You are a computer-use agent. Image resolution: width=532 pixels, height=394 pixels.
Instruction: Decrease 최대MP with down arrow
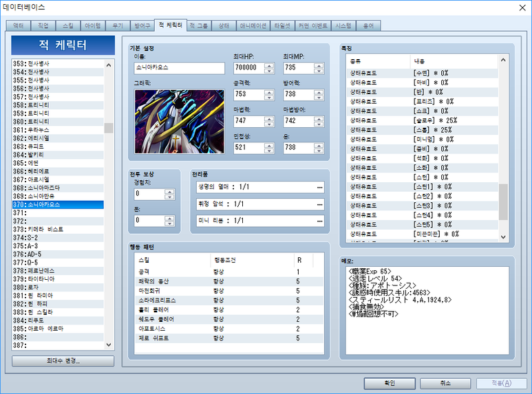319,71
